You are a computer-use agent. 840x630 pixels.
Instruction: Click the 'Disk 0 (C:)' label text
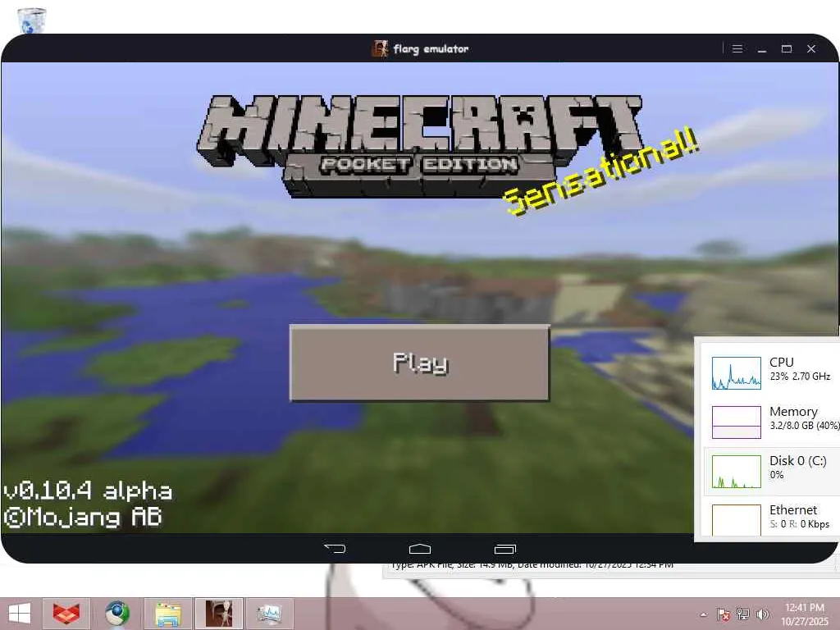click(797, 461)
